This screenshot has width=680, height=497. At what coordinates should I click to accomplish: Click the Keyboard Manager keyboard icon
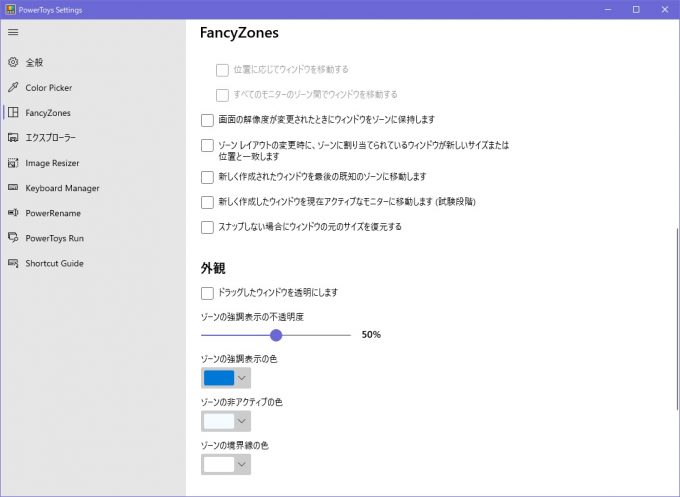tap(13, 187)
